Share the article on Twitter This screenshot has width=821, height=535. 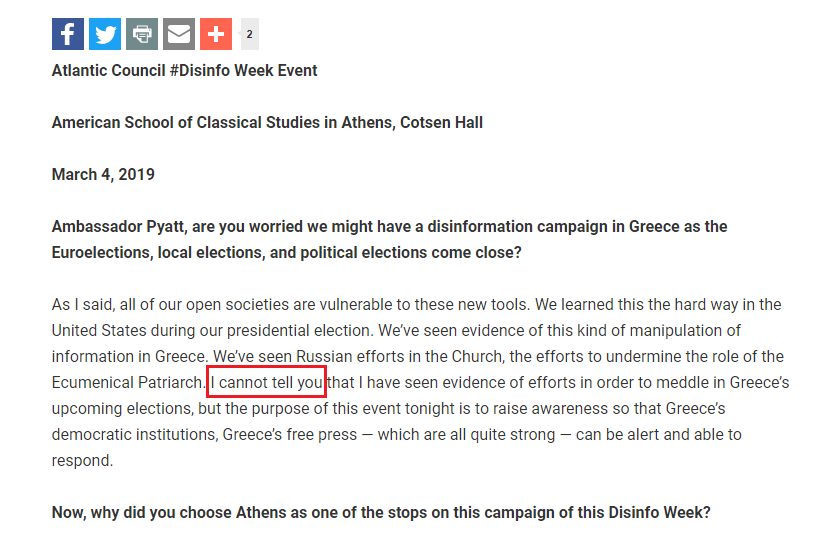click(x=105, y=34)
